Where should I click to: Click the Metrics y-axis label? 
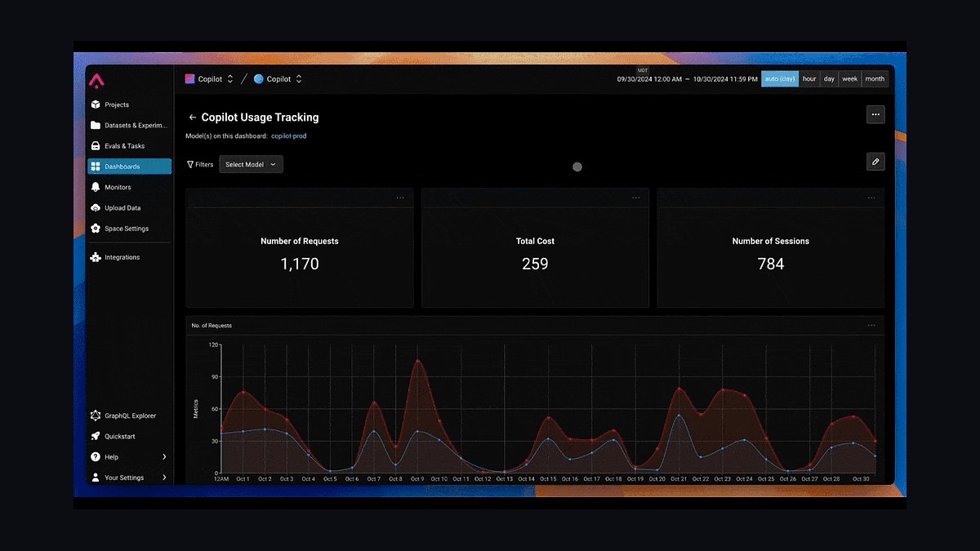(x=196, y=409)
